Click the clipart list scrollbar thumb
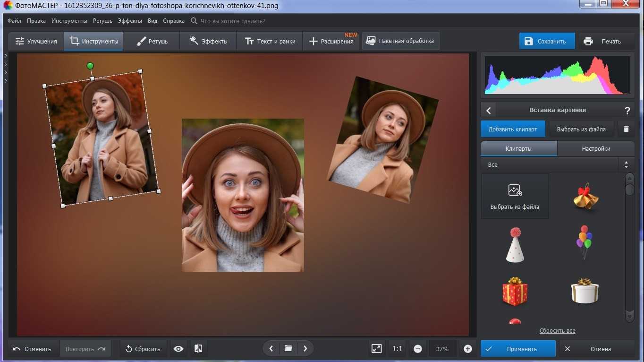Viewport: 644px width, 362px height. click(629, 190)
